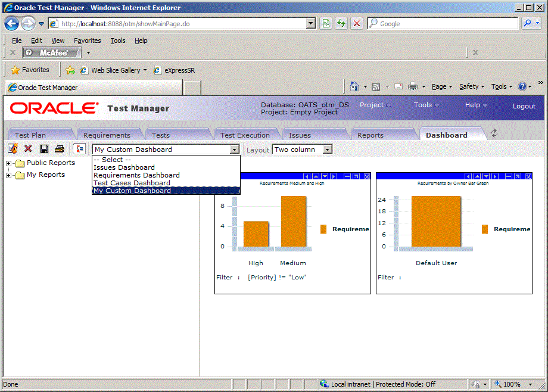Minimize the Requirements by Owner chart
This screenshot has height=392, width=548.
[x=509, y=176]
